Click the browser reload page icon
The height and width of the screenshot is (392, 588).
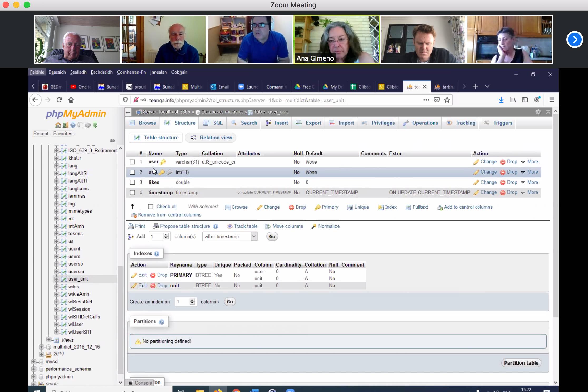[60, 100]
